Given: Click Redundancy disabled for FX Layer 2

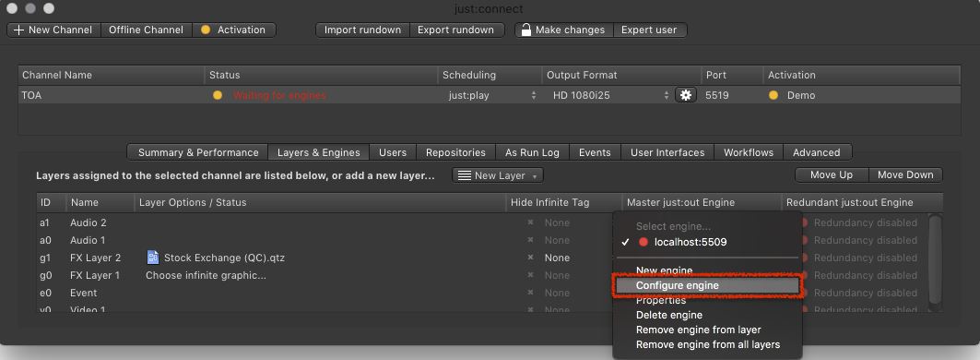Looking at the screenshot, I should [865, 258].
